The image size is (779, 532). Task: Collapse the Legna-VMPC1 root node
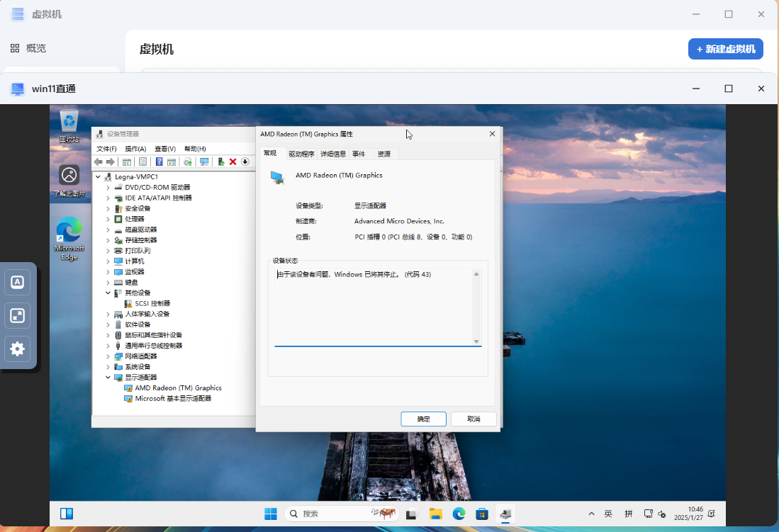[98, 177]
